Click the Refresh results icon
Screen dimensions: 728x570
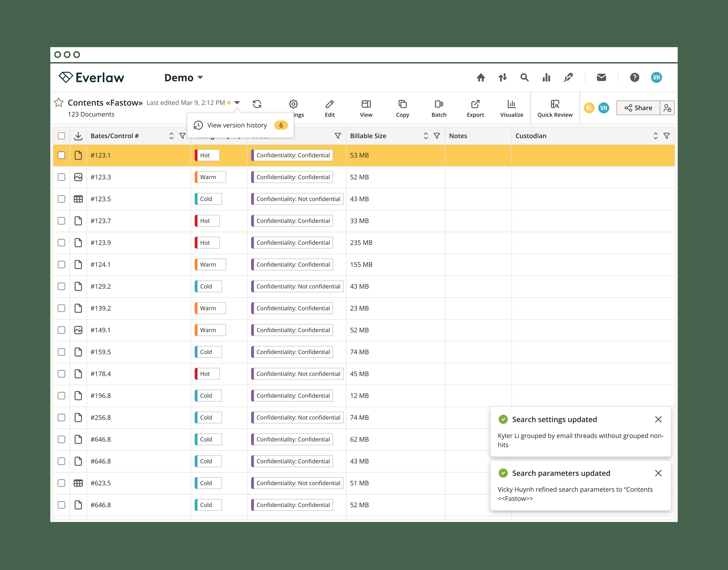click(x=257, y=104)
